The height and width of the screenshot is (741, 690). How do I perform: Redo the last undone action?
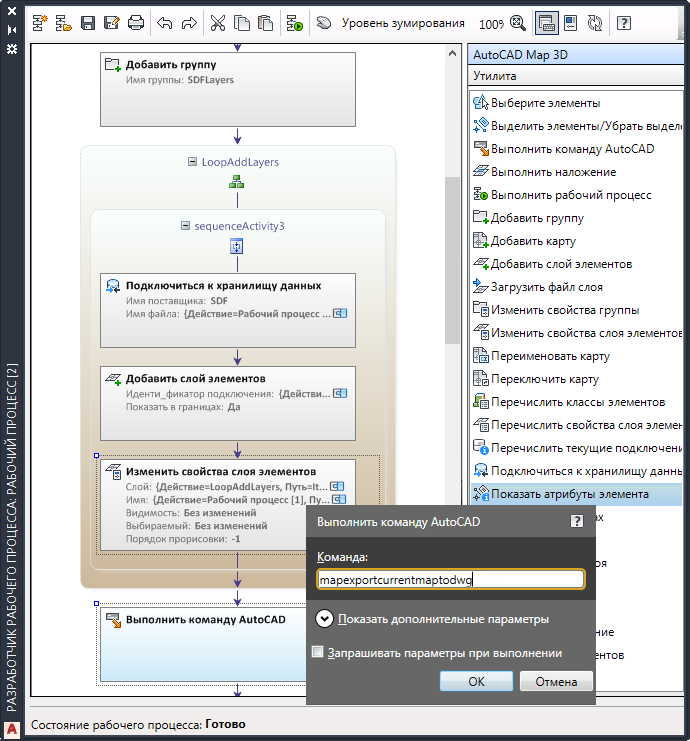coord(189,23)
